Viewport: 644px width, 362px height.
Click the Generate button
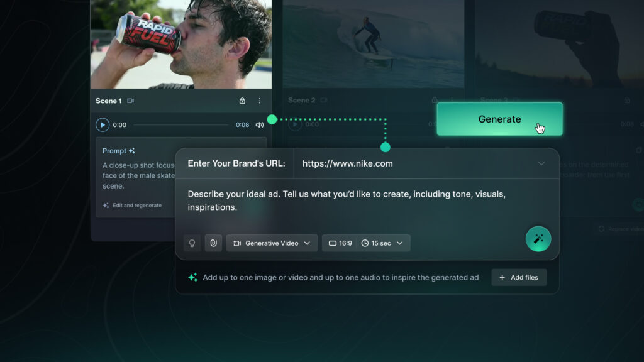click(x=499, y=119)
